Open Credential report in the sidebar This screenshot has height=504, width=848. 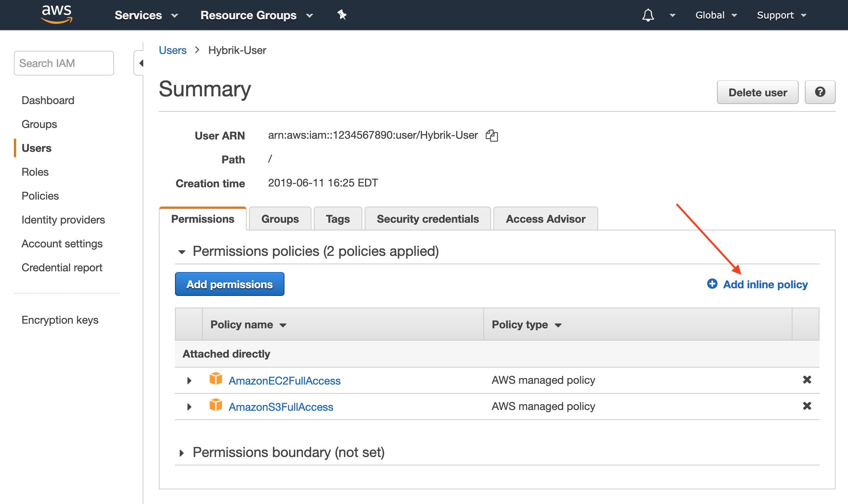click(x=62, y=267)
